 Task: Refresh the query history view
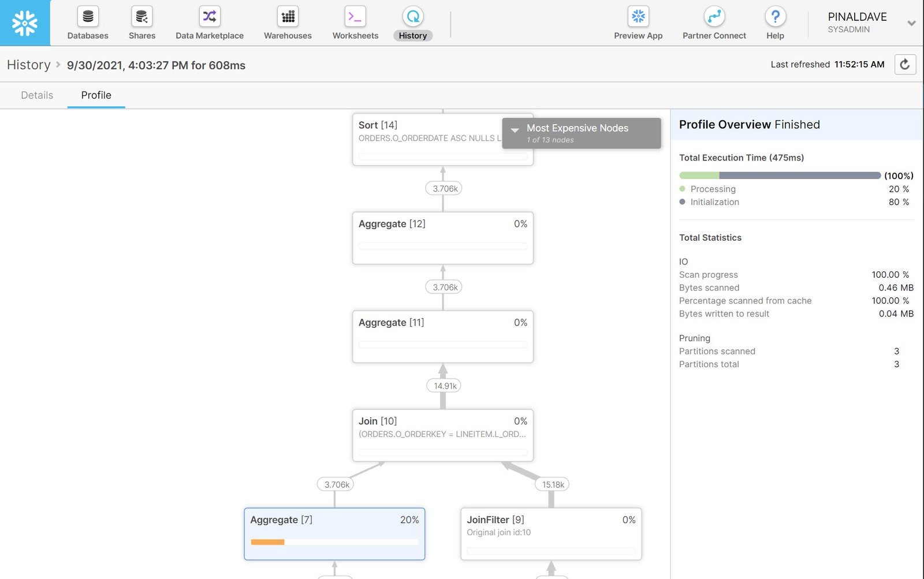(x=906, y=65)
